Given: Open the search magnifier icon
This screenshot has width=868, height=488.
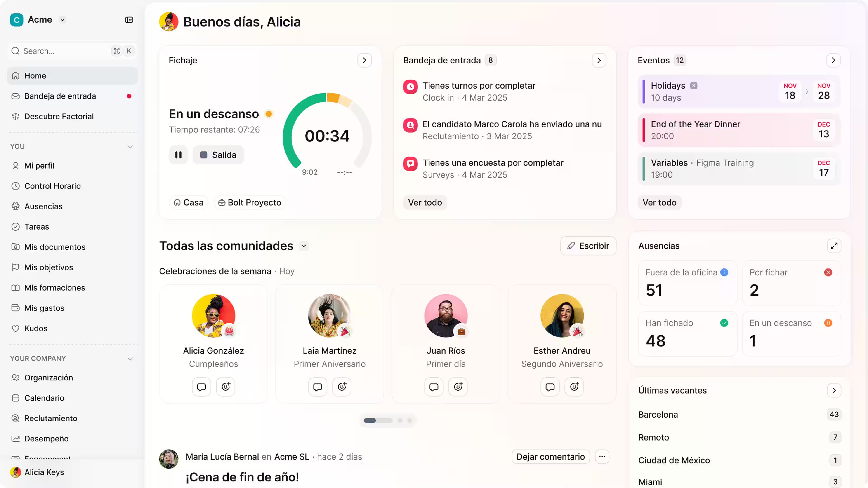Looking at the screenshot, I should click(x=15, y=51).
